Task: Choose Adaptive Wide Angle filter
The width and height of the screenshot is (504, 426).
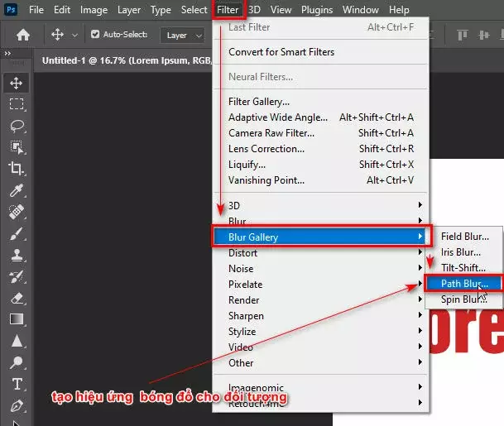Action: (x=321, y=117)
